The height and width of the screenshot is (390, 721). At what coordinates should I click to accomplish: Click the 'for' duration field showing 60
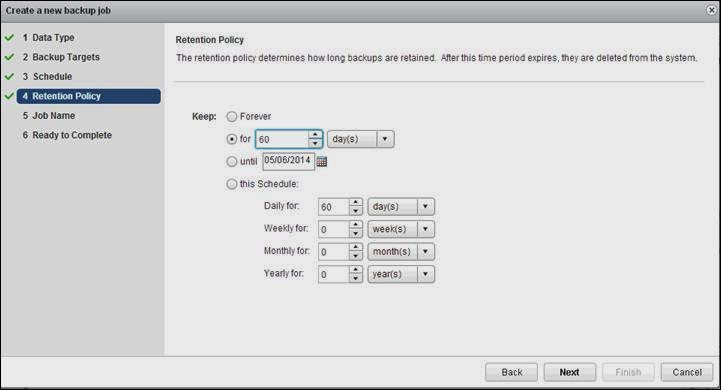[282, 139]
